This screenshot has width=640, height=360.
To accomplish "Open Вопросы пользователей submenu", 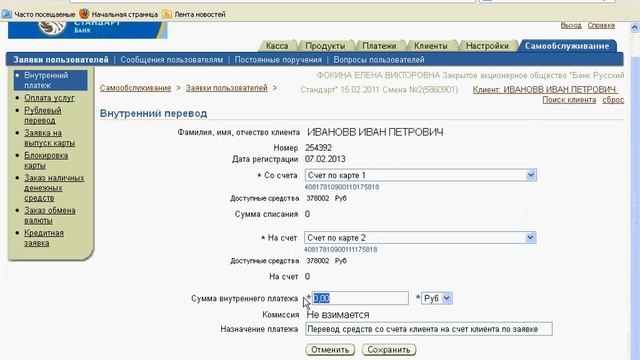I will coord(379,60).
